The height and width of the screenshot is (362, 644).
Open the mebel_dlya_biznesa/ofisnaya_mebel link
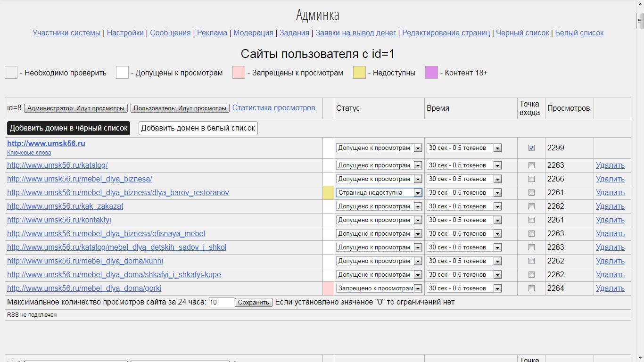tap(106, 234)
